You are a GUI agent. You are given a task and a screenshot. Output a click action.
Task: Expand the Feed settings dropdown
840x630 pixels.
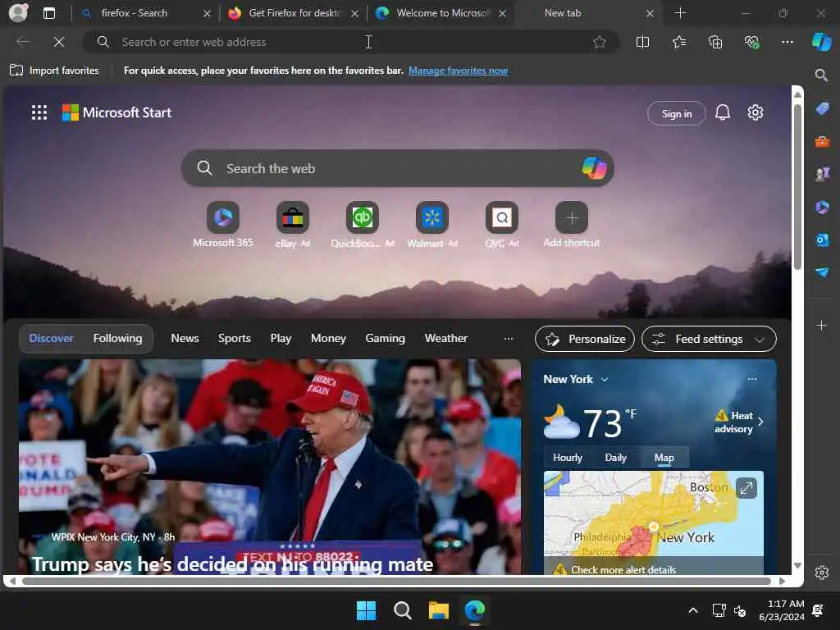709,339
